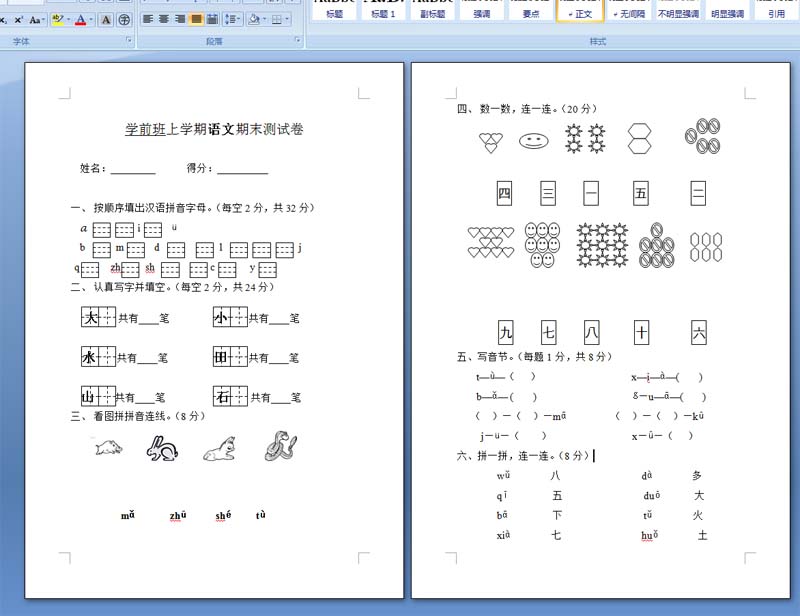Click the enclosed character icon

[x=124, y=20]
